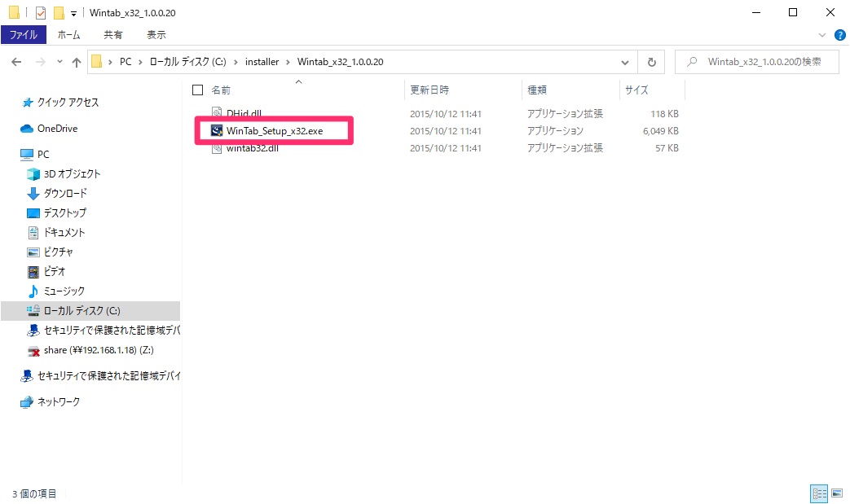Screen dimensions: 850x504
Task: Open recent locations dropdown arrow
Action: tap(59, 62)
